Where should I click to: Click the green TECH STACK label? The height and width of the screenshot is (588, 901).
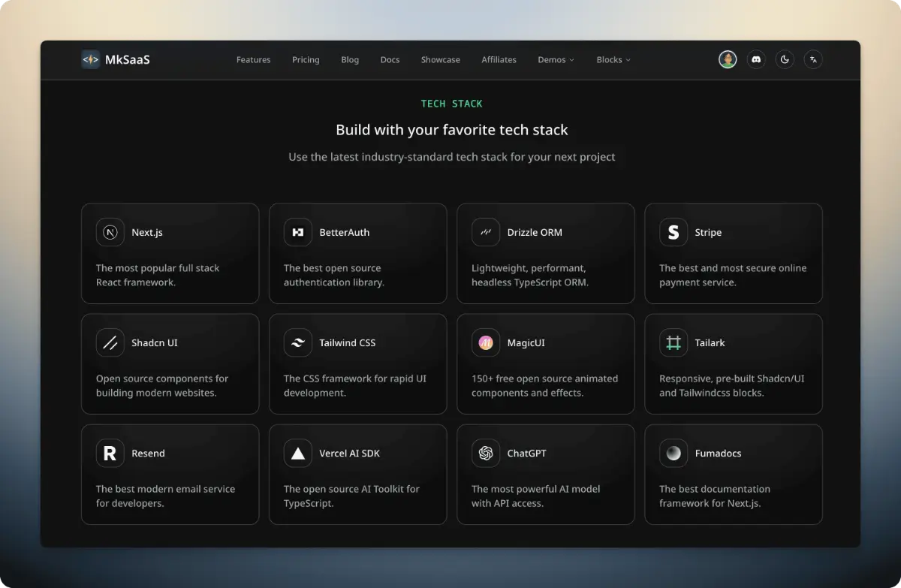click(451, 104)
